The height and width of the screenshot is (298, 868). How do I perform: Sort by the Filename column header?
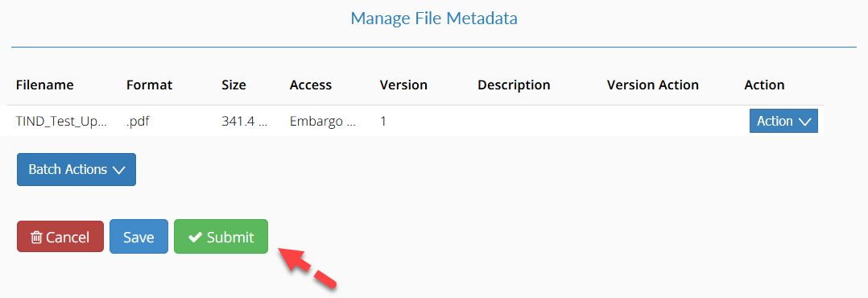point(45,85)
